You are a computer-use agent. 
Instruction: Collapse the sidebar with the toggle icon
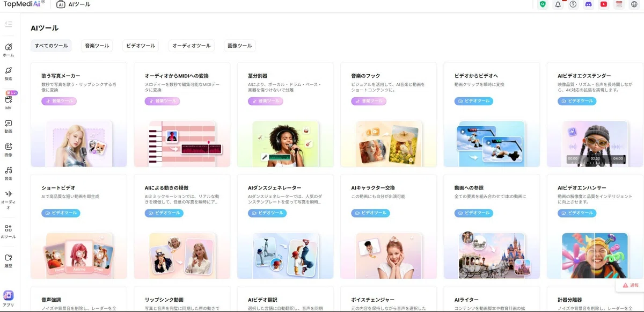(x=8, y=24)
